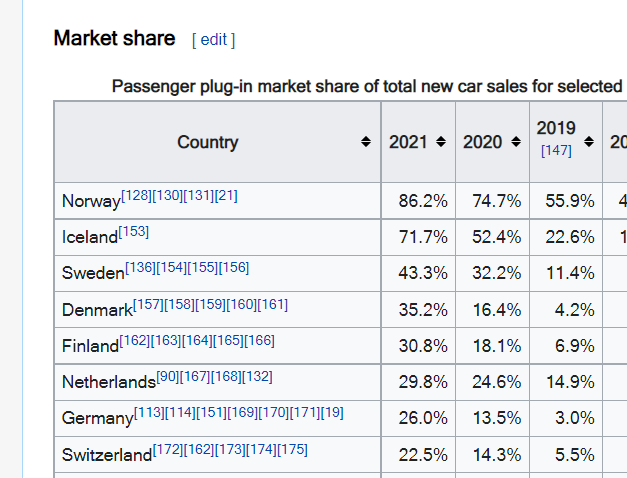The image size is (627, 478).
Task: Sort table by Country column arrows
Action: (x=365, y=142)
